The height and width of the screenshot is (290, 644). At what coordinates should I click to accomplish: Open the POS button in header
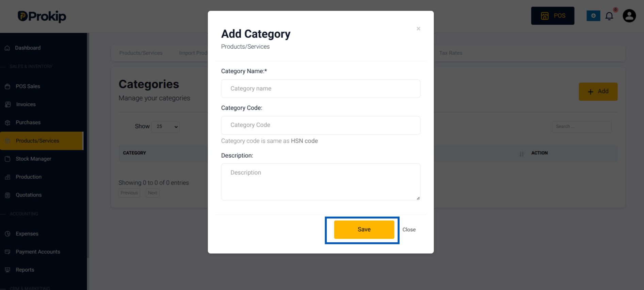[552, 16]
